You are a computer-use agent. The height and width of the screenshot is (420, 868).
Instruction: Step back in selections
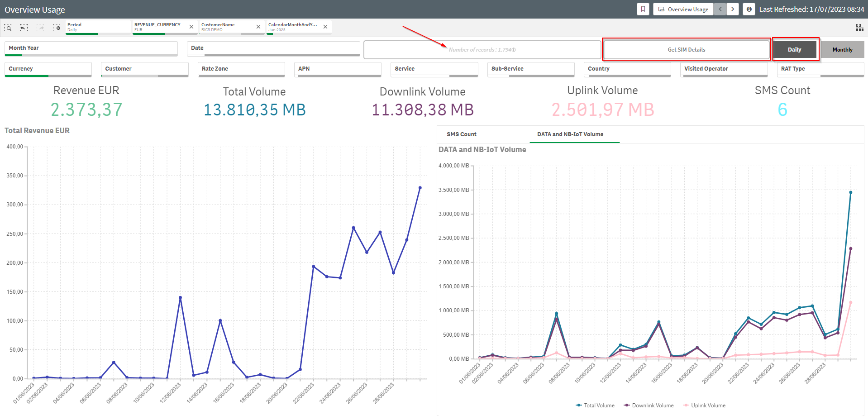click(x=24, y=28)
